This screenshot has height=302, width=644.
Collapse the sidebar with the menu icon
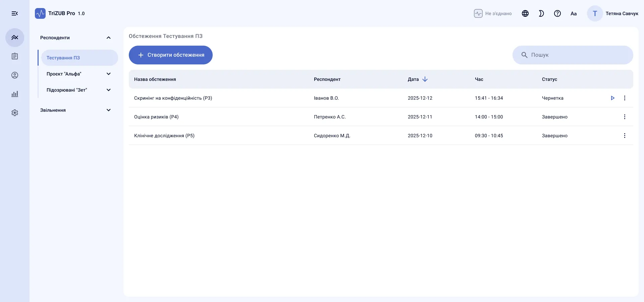coord(15,13)
